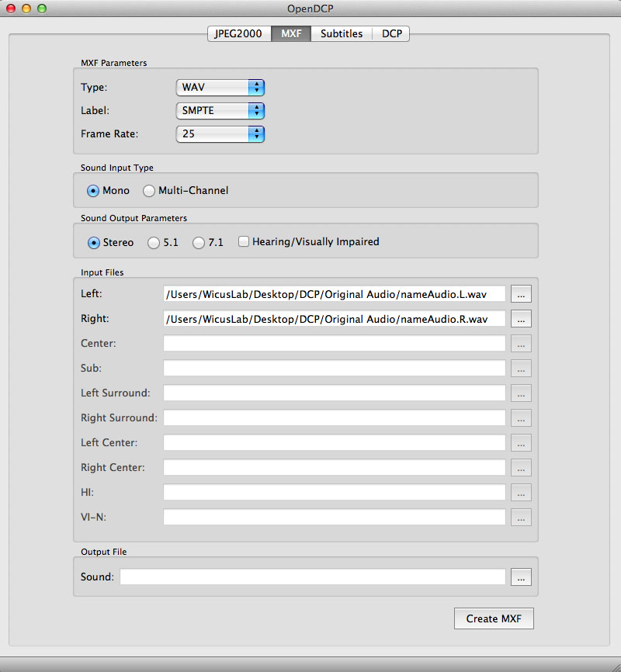The height and width of the screenshot is (672, 621).
Task: Click the Left Center input field
Action: 334,443
